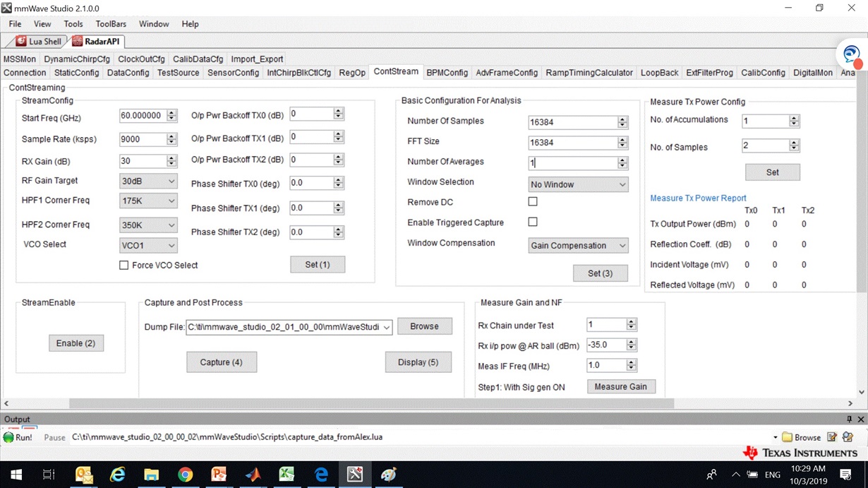This screenshot has width=868, height=488.
Task: Click the rightmost icon after Browse in the script bar
Action: point(848,437)
